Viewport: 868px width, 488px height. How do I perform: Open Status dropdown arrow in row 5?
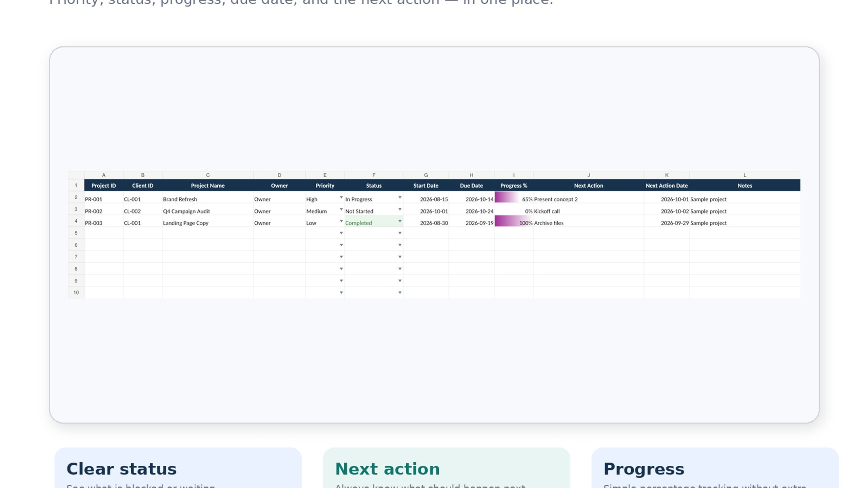(x=400, y=233)
